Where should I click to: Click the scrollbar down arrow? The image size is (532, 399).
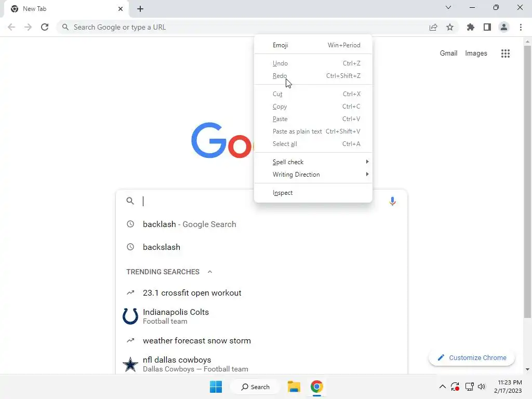pos(527,369)
